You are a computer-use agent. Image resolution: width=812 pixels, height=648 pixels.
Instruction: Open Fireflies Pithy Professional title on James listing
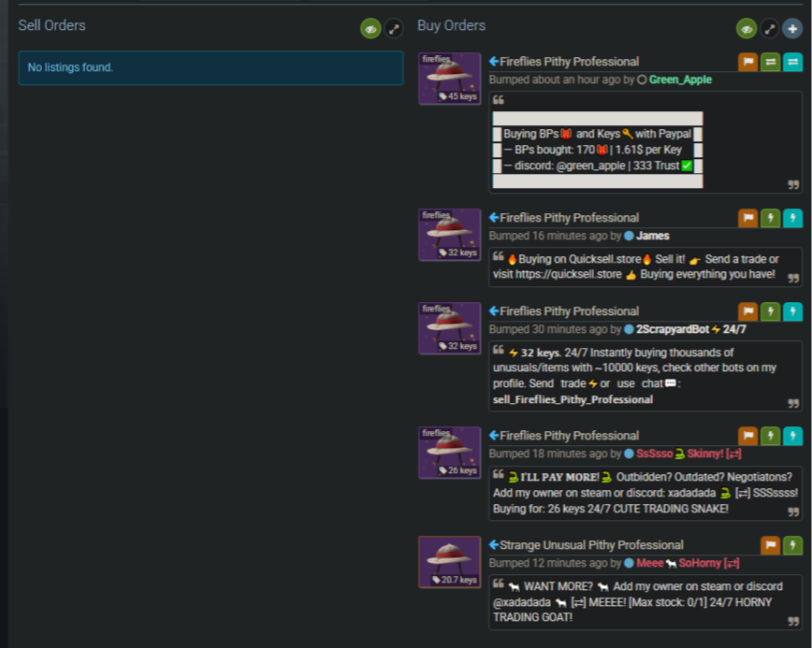(569, 218)
